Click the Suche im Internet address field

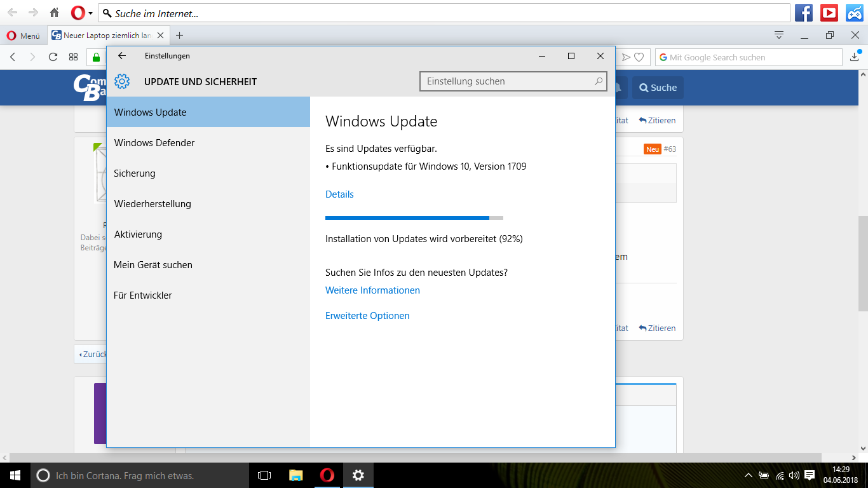[444, 13]
